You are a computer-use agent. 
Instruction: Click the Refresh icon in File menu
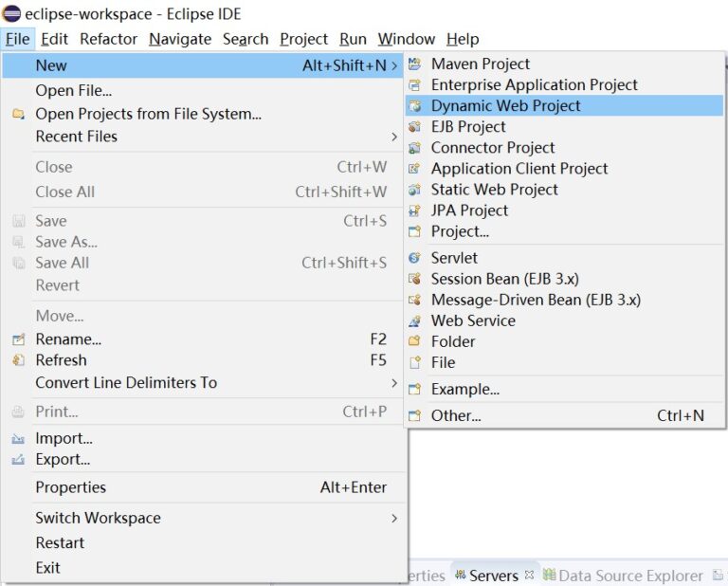(19, 360)
